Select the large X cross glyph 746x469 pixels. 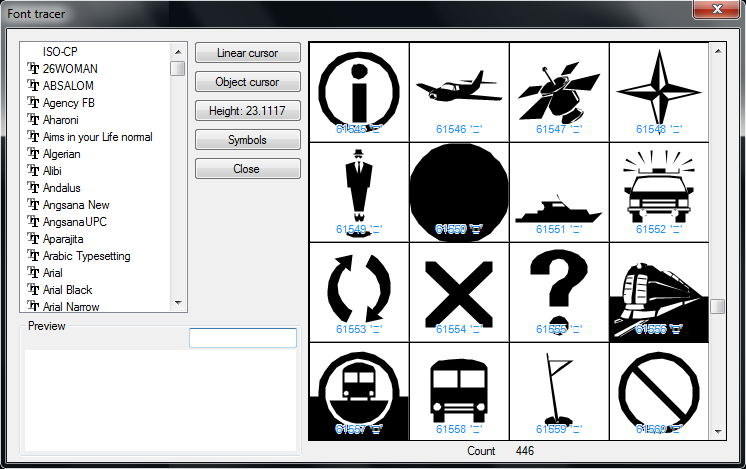pos(459,286)
